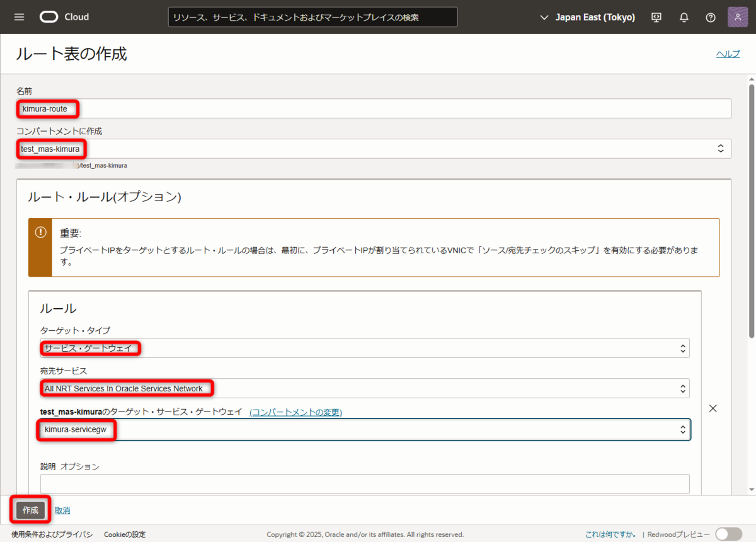This screenshot has width=756, height=542.
Task: Click the 説明 description input field
Action: [365, 483]
